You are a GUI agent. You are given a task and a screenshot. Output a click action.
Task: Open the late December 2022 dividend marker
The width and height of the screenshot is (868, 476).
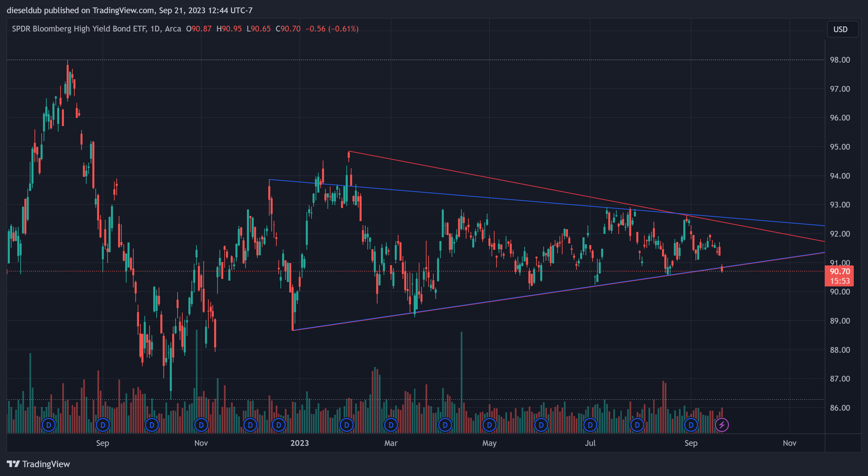(x=279, y=425)
